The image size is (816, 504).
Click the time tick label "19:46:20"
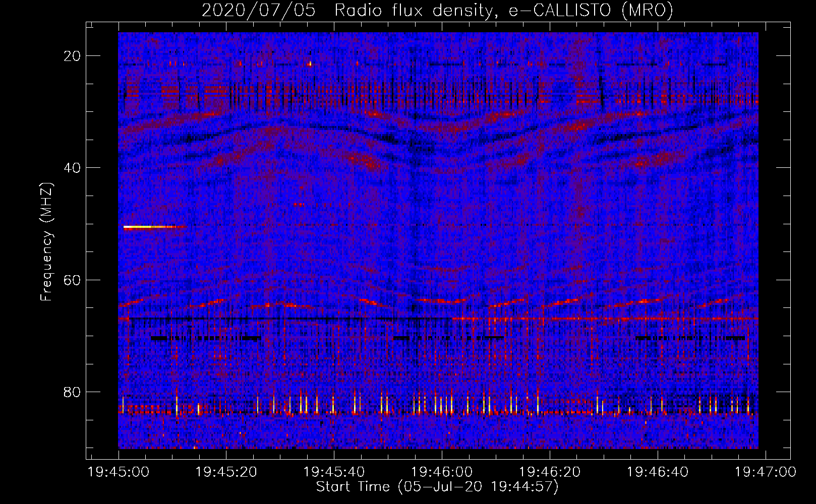click(x=550, y=472)
